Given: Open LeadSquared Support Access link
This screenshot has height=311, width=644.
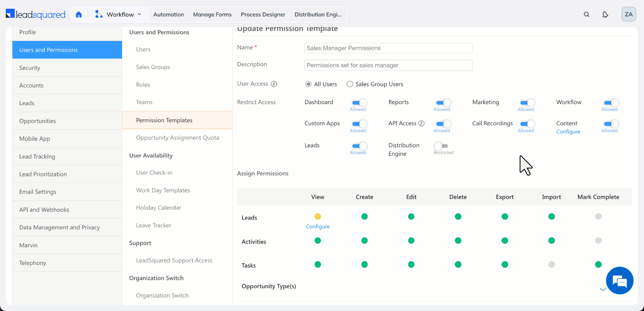Looking at the screenshot, I should (174, 260).
